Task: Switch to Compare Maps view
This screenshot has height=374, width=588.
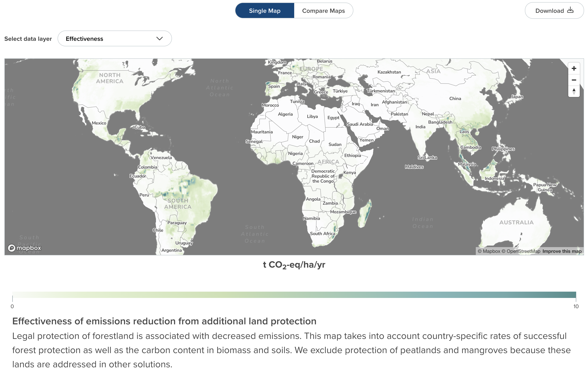Action: point(323,11)
